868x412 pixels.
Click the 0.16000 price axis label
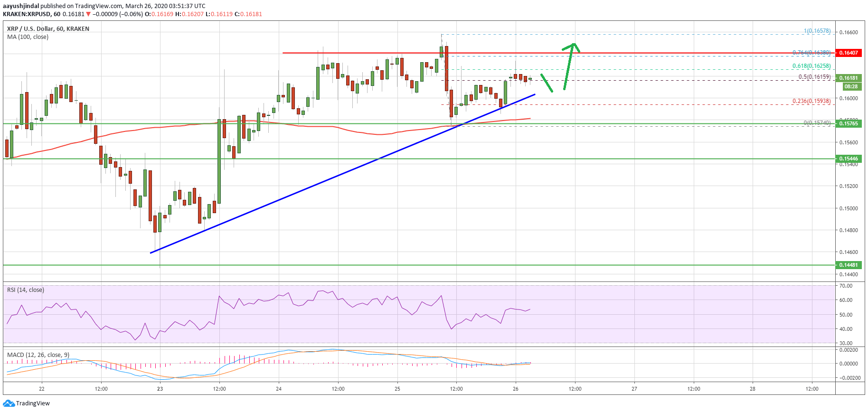pos(849,99)
